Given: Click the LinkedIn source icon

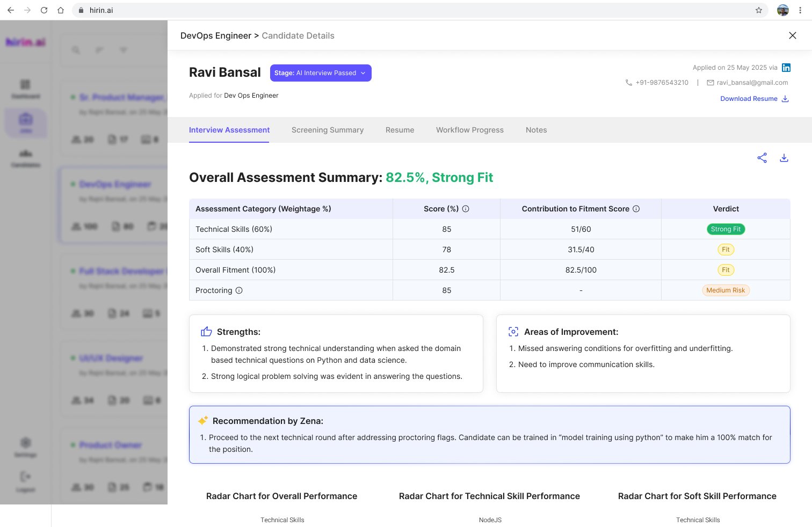Looking at the screenshot, I should click(x=786, y=68).
